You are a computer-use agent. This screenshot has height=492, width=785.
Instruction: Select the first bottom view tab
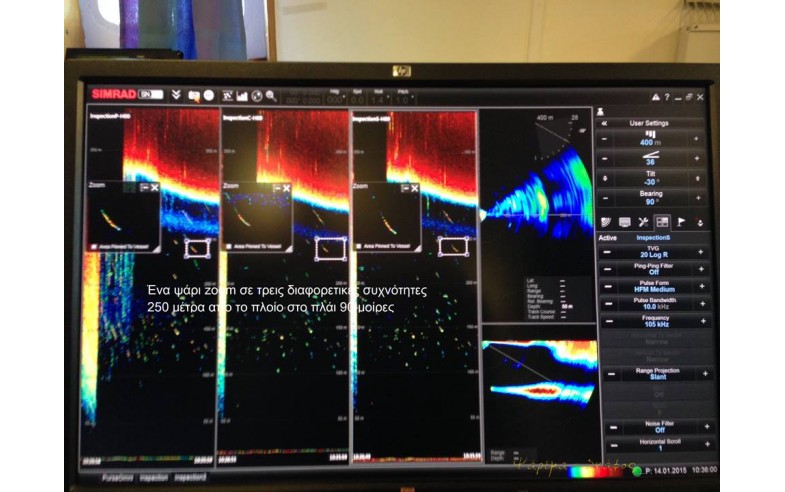(x=117, y=478)
